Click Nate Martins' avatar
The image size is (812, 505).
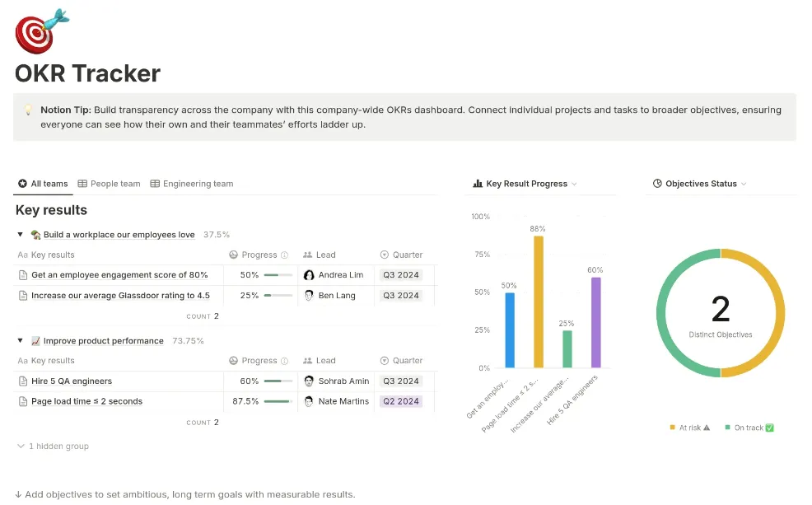coord(309,401)
